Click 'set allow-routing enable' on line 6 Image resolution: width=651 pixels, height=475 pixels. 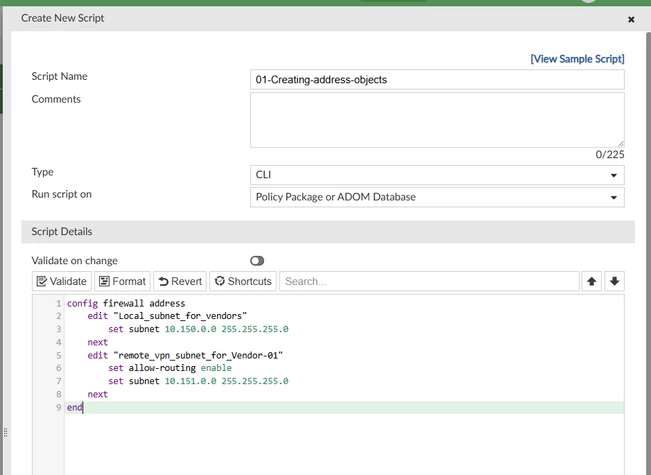tap(170, 368)
